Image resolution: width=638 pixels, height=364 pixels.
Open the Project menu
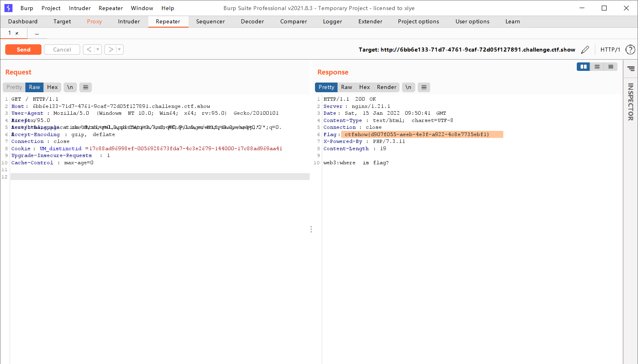pos(51,8)
